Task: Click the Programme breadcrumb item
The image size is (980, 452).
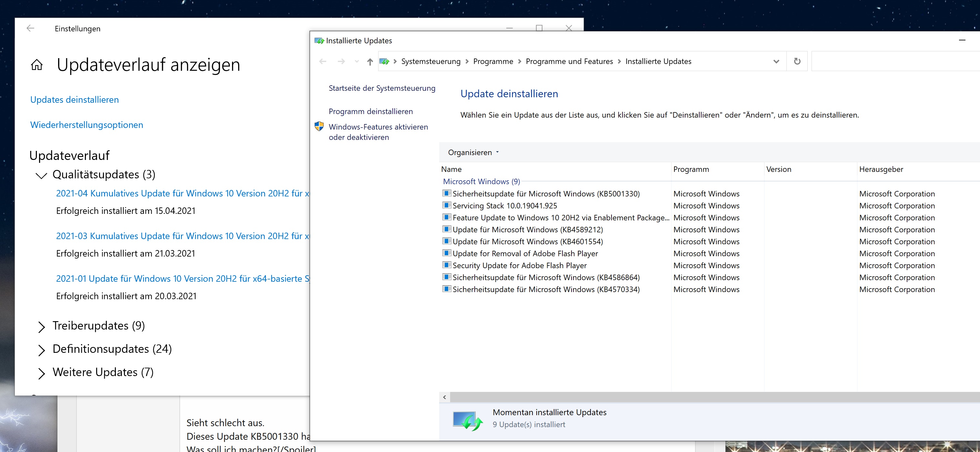Action: click(x=493, y=62)
